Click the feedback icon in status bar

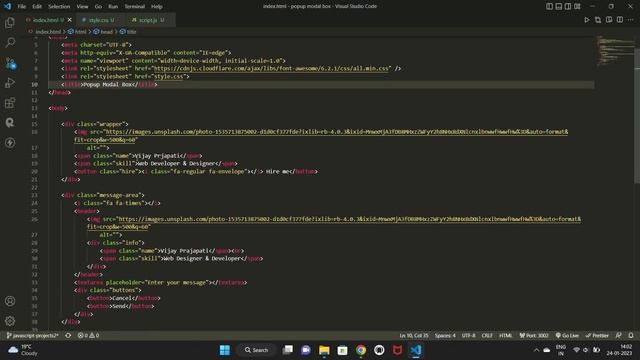click(619, 336)
